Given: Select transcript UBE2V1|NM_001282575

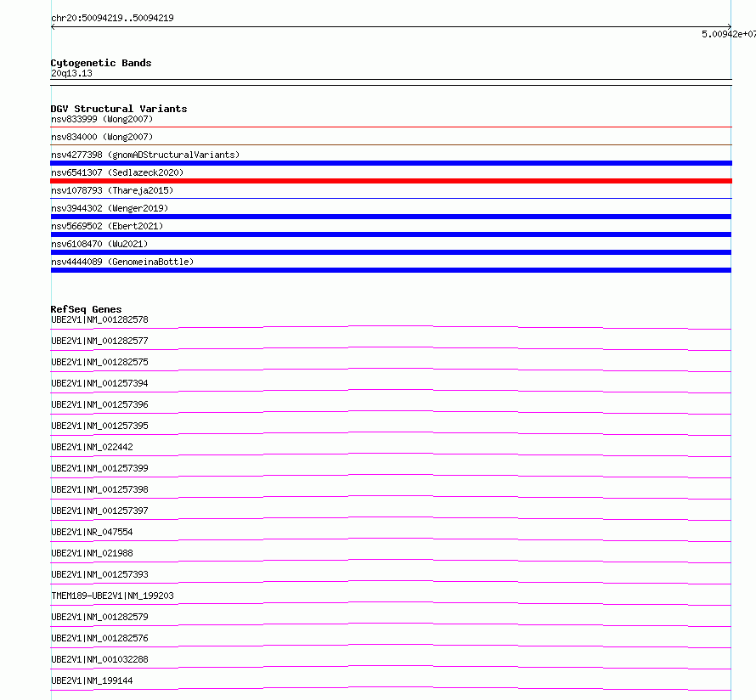Looking at the screenshot, I should click(99, 362).
